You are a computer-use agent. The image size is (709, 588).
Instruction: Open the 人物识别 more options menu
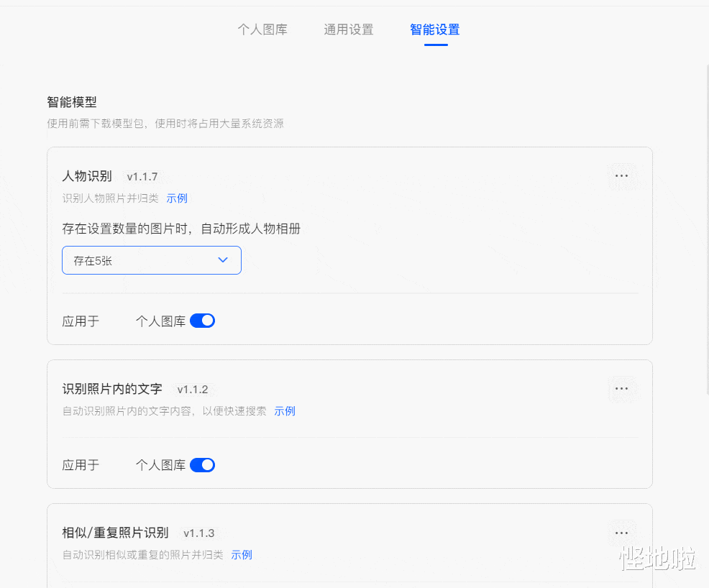[622, 176]
